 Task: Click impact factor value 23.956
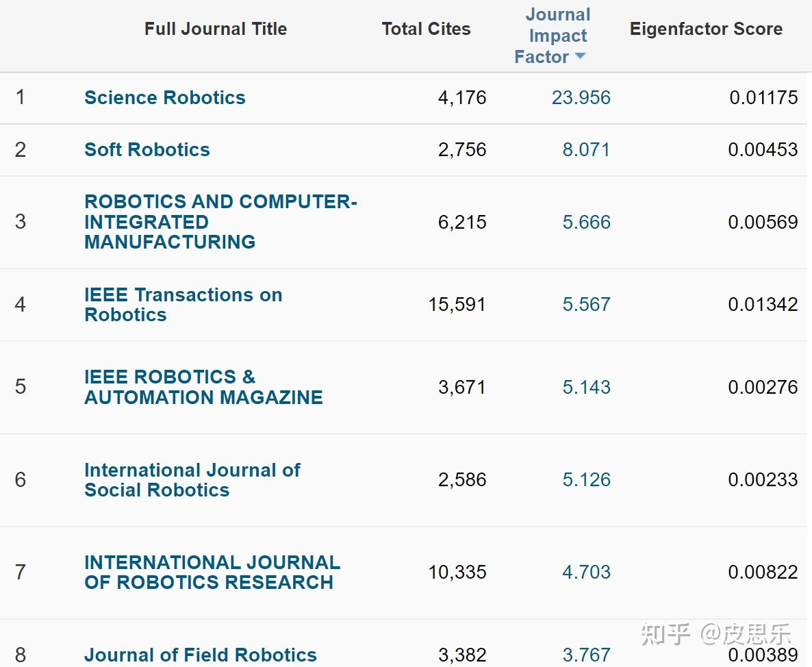click(581, 97)
